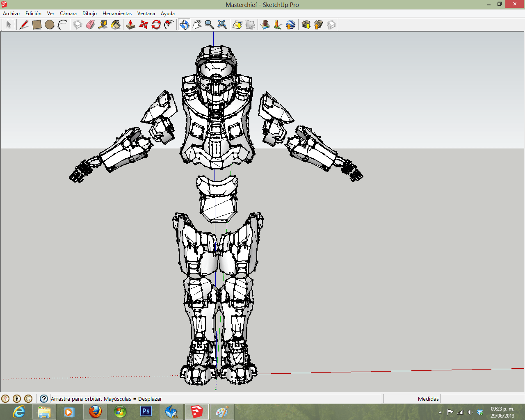525x420 pixels.
Task: Toggle the Orbit tool
Action: [x=184, y=25]
